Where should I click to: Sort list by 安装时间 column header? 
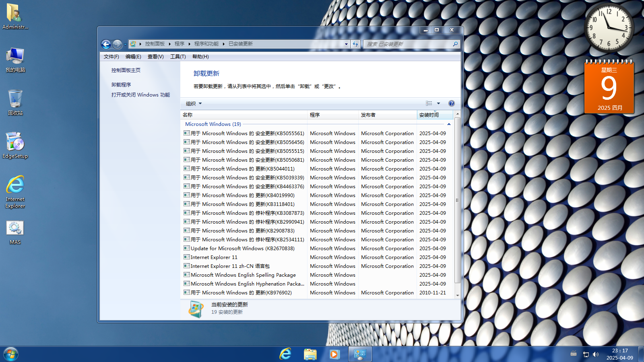[435, 115]
